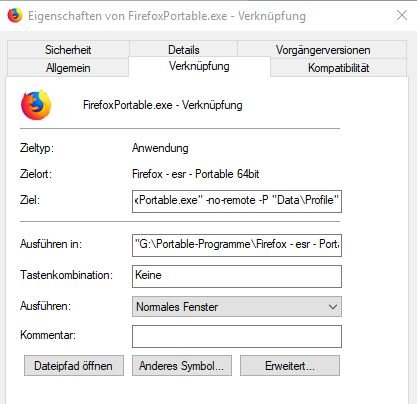Click the large Firefox shortcut icon

coord(36,105)
